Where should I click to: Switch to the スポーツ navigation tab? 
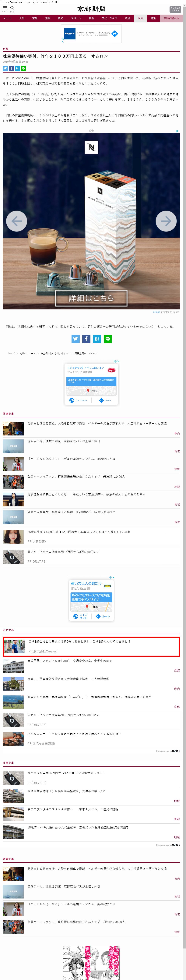tap(76, 18)
